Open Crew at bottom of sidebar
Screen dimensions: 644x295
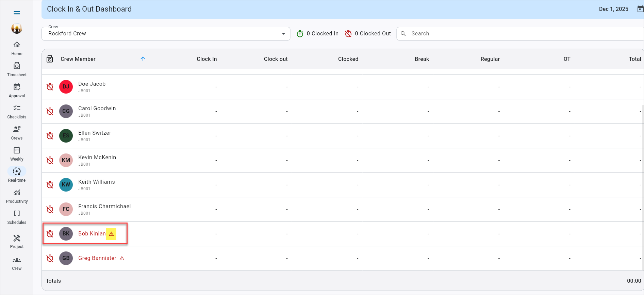coord(17,264)
